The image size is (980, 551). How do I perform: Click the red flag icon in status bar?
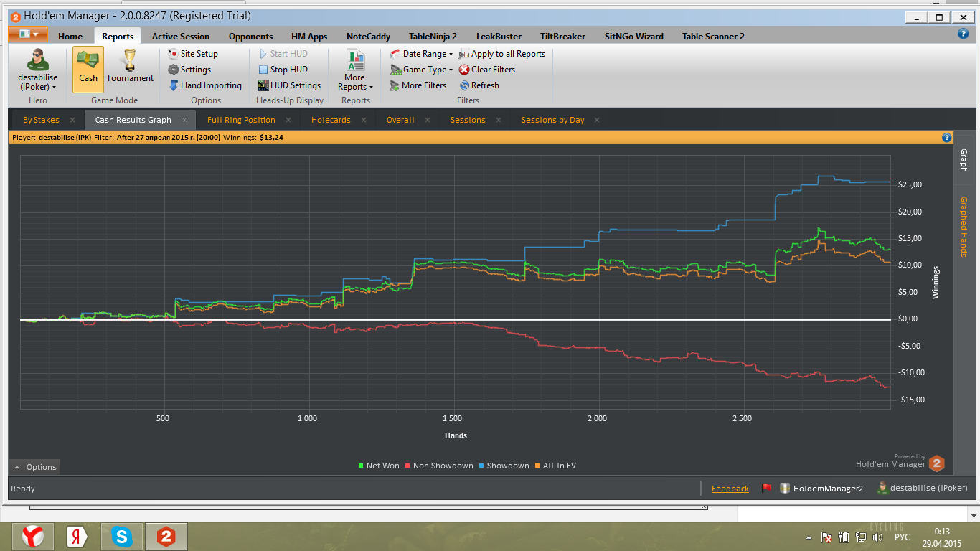click(766, 488)
